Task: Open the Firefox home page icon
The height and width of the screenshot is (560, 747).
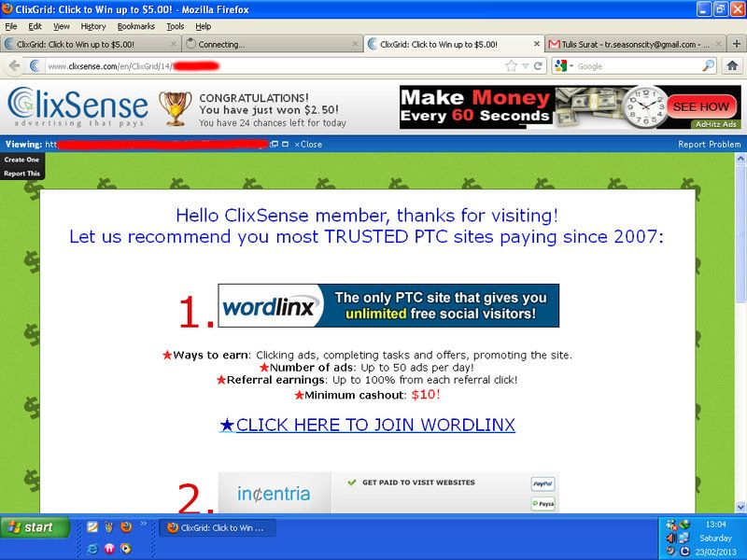Action: [732, 65]
